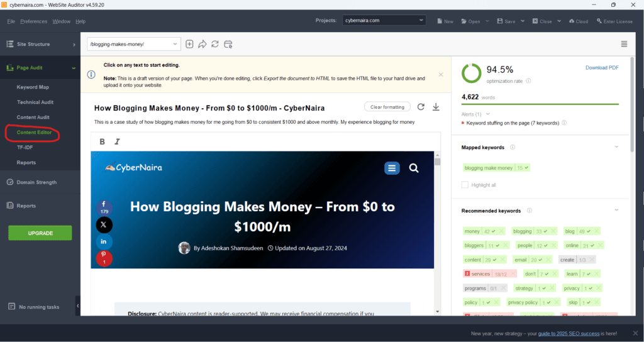The image size is (644, 342).
Task: Click info icon next to optimization rate
Action: pyautogui.click(x=528, y=81)
